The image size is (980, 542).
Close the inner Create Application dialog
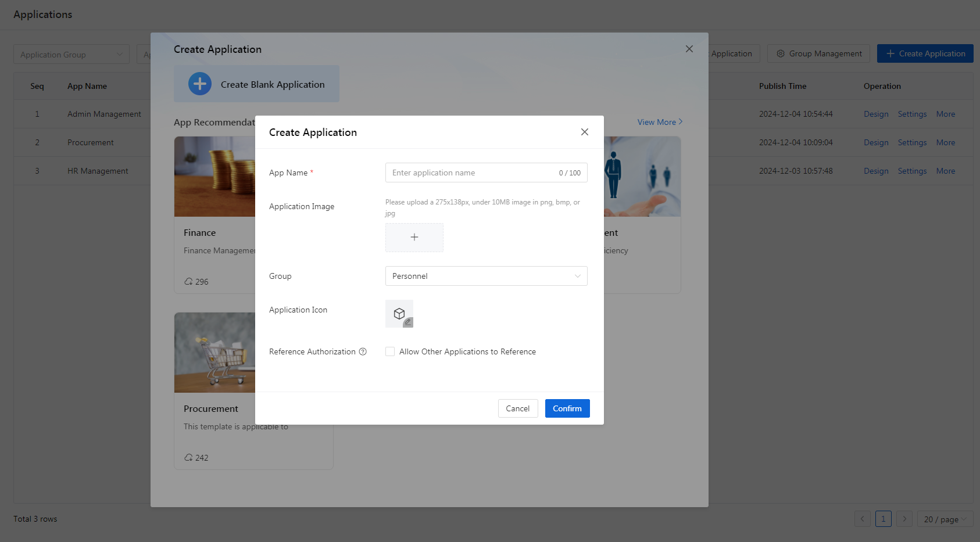pyautogui.click(x=585, y=132)
